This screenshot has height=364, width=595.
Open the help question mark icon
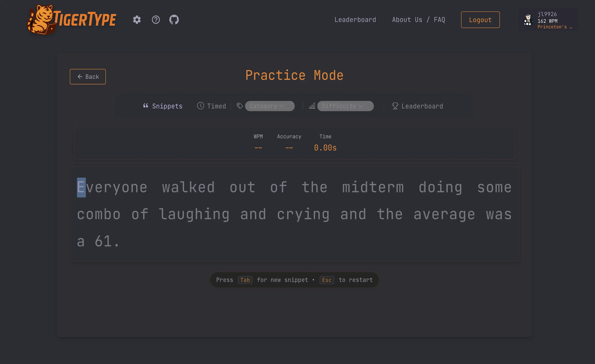click(x=156, y=20)
